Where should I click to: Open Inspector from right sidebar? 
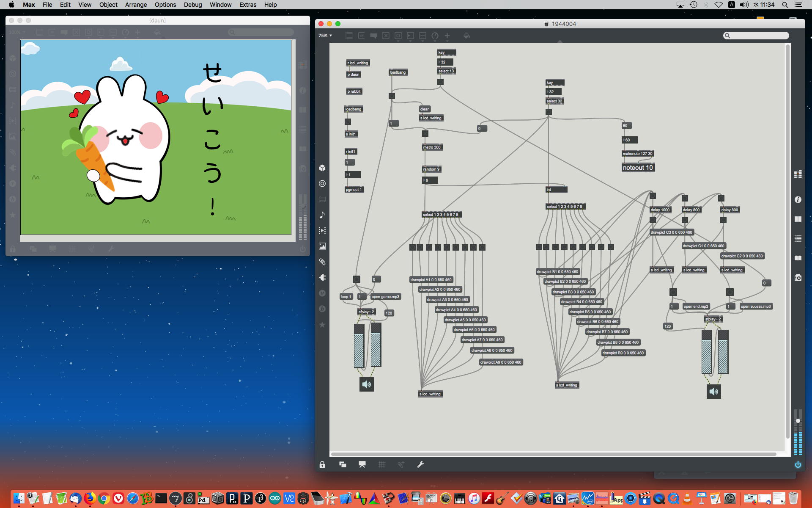(798, 199)
